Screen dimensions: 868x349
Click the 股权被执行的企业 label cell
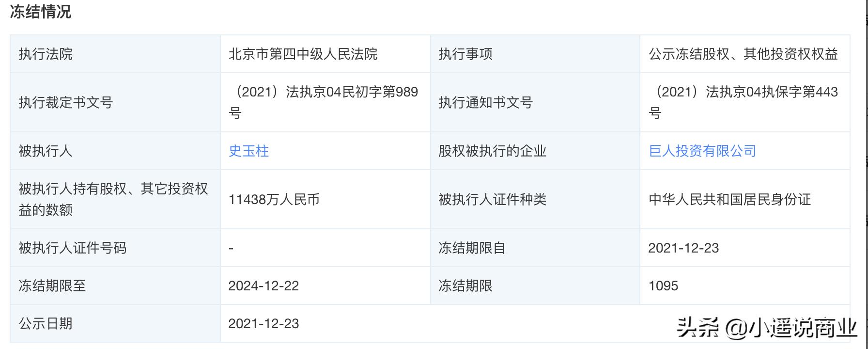[492, 151]
